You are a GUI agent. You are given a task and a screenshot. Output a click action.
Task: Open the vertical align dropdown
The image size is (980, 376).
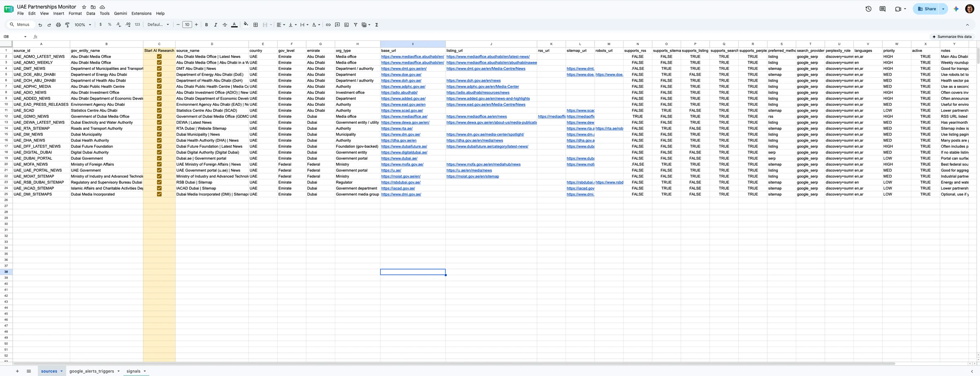click(x=292, y=25)
